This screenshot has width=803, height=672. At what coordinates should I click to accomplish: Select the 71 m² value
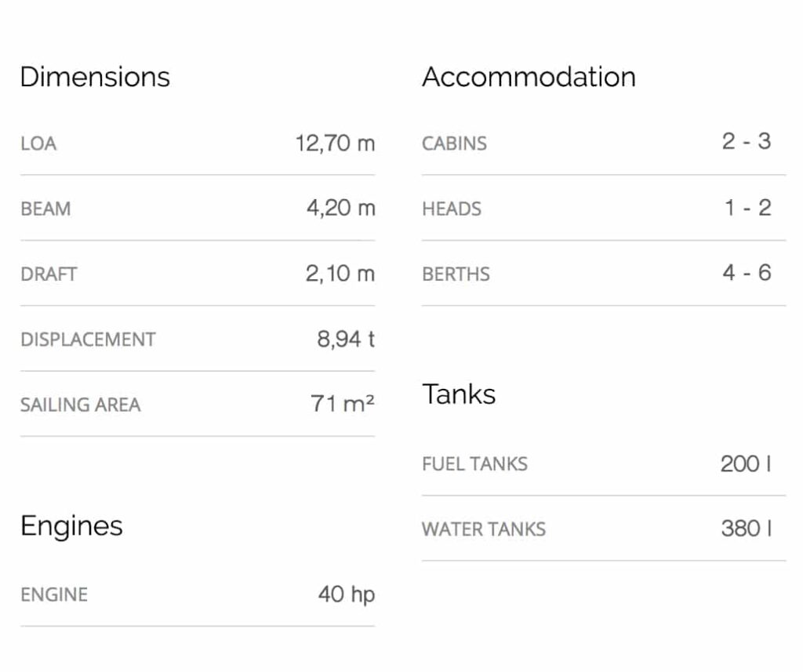pyautogui.click(x=342, y=404)
